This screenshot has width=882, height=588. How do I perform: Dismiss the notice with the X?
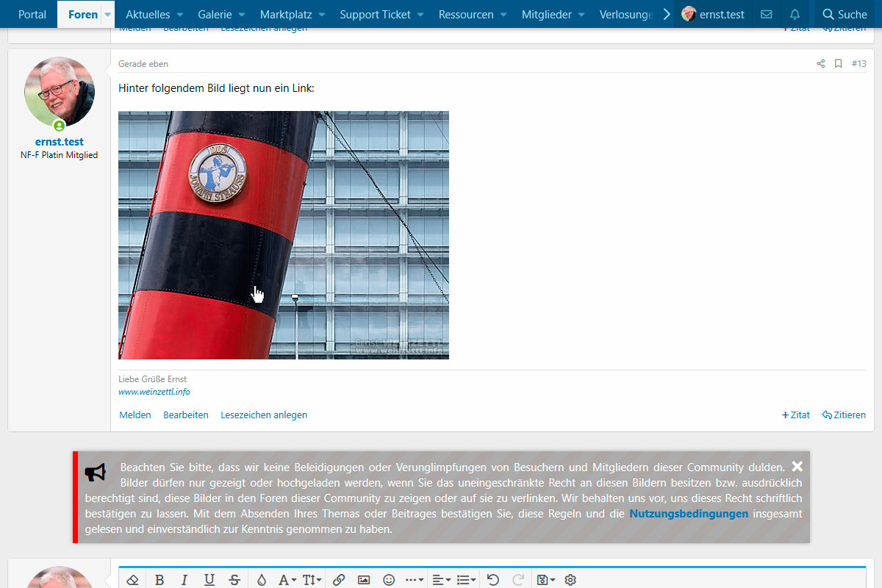pos(797,467)
